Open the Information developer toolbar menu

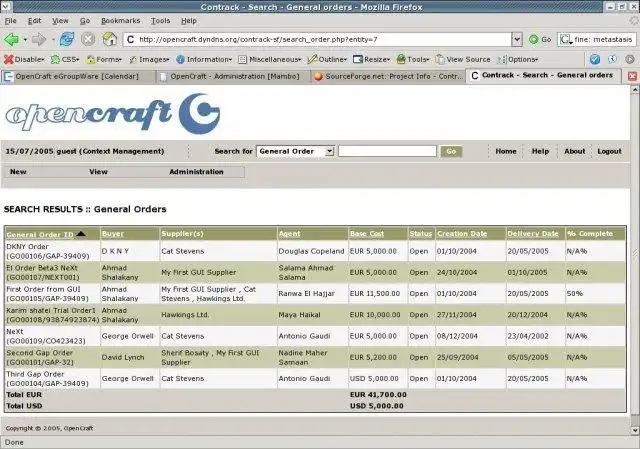[x=204, y=60]
